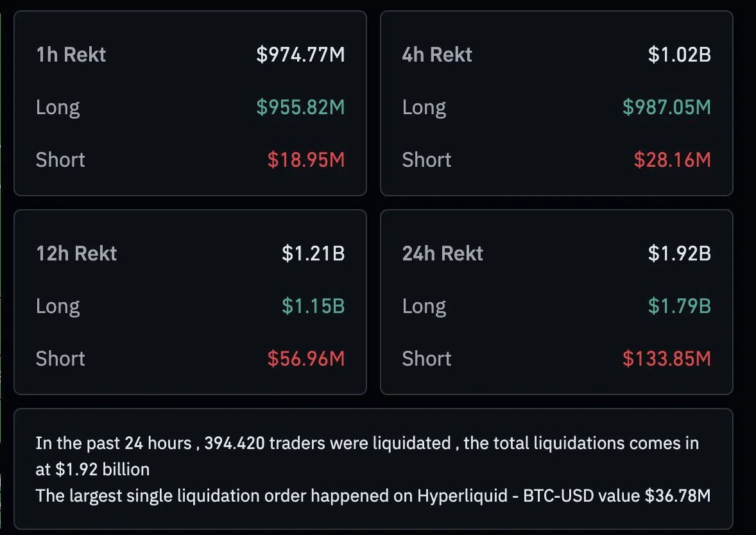Click the 12h short value $56.96M

[x=306, y=359]
